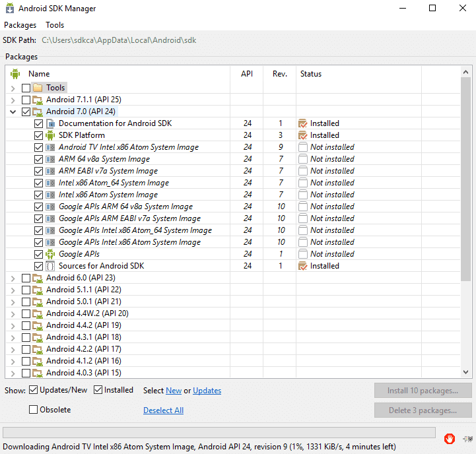Click the Intel x86 Atom System Image icon
Image resolution: width=476 pixels, height=454 pixels.
tap(50, 195)
